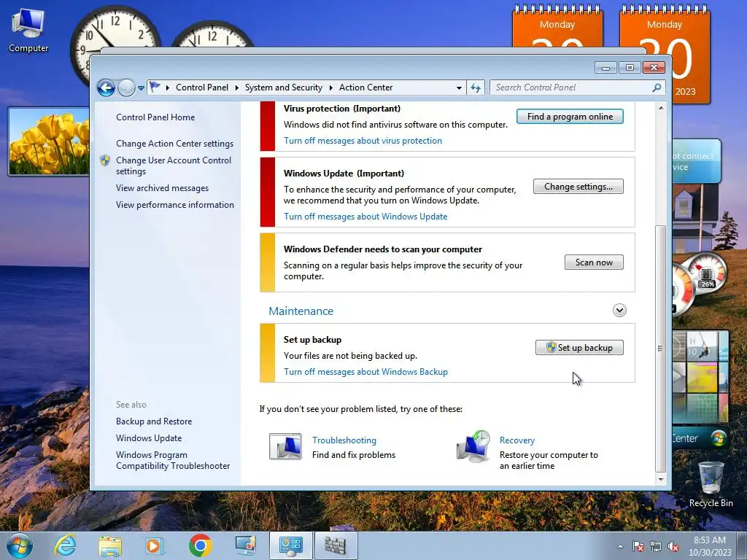Turn off messages about Windows Update

click(x=365, y=216)
